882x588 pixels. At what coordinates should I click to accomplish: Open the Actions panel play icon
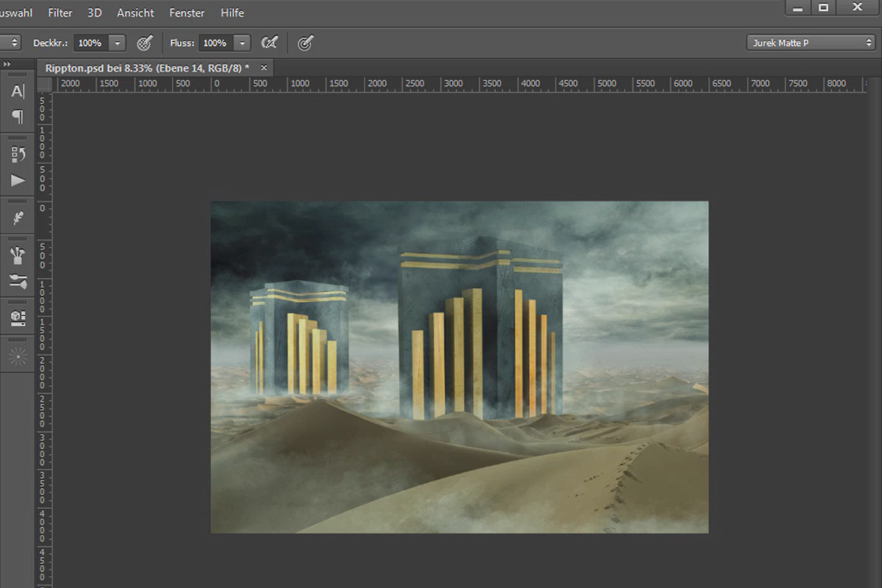pos(18,180)
